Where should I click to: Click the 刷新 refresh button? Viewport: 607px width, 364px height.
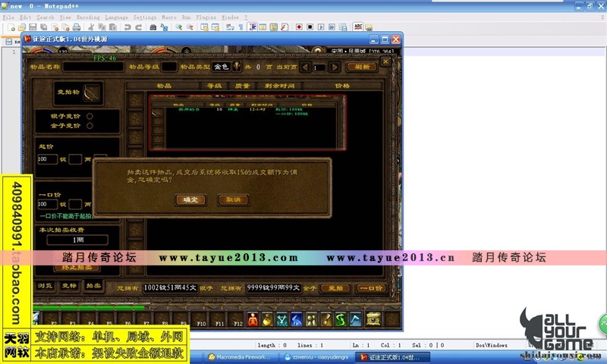(x=362, y=67)
